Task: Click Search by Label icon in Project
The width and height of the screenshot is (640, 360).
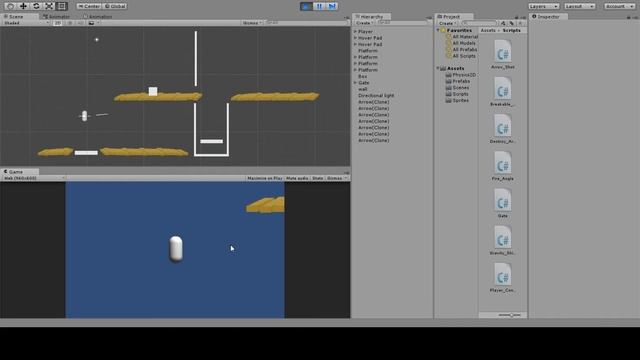Action: (x=511, y=23)
